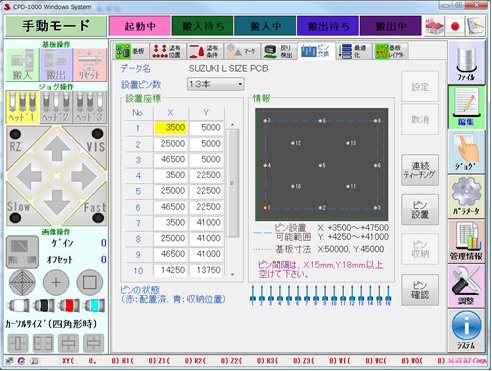The width and height of the screenshot is (492, 371).
Task: Click the 取消 cancel button
Action: 420,119
